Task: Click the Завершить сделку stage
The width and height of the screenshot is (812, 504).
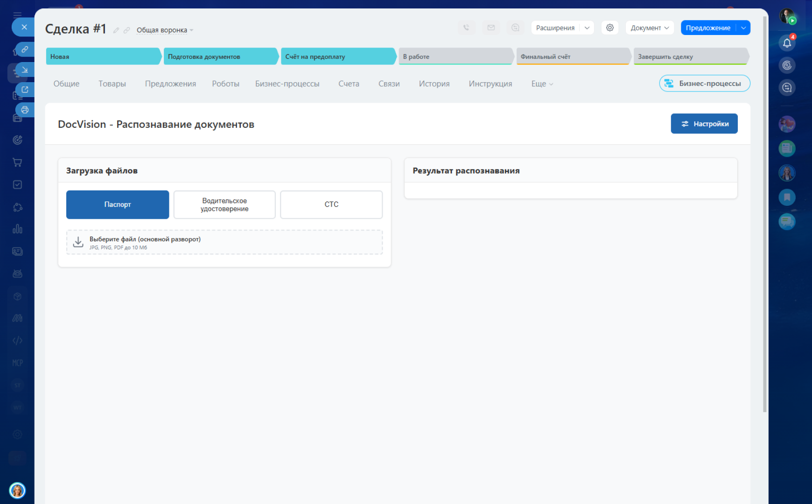Action: [x=692, y=56]
